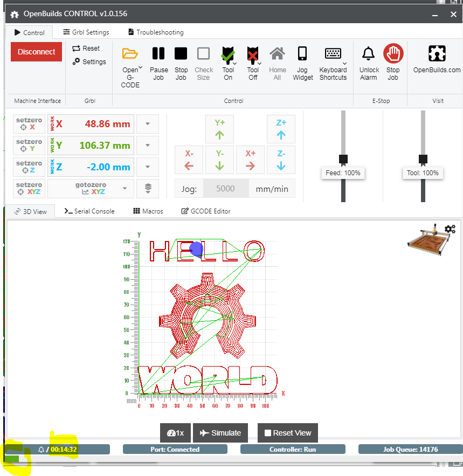Turn the Tool Off

253,54
